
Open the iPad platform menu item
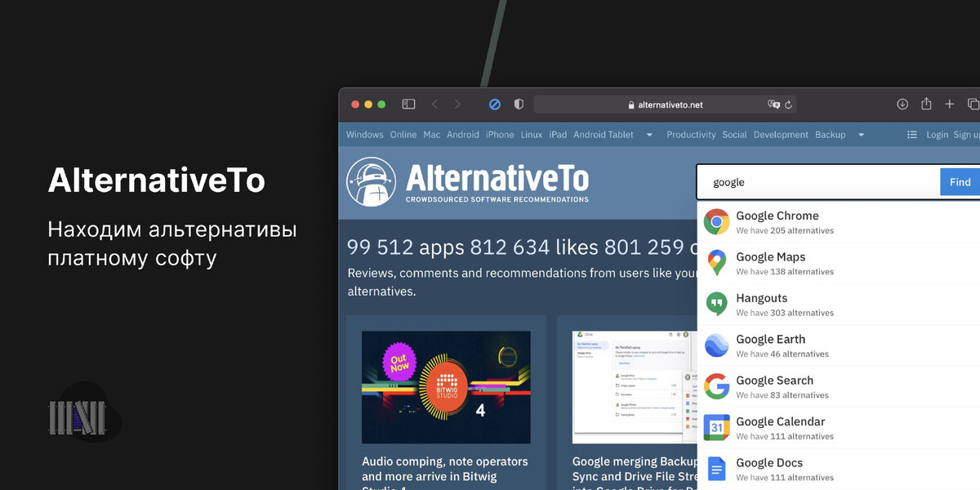(558, 135)
